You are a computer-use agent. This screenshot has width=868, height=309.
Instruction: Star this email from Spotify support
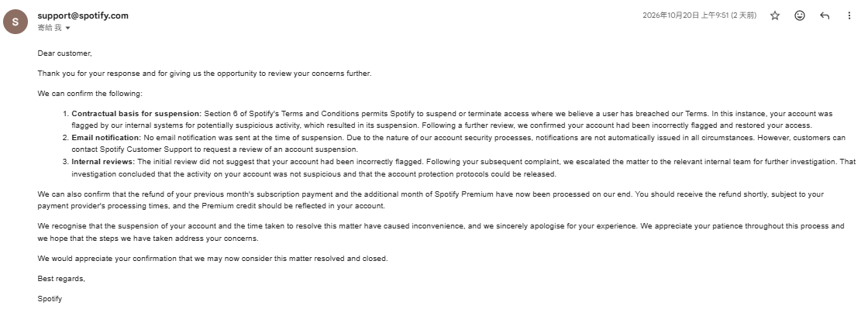[x=775, y=15]
